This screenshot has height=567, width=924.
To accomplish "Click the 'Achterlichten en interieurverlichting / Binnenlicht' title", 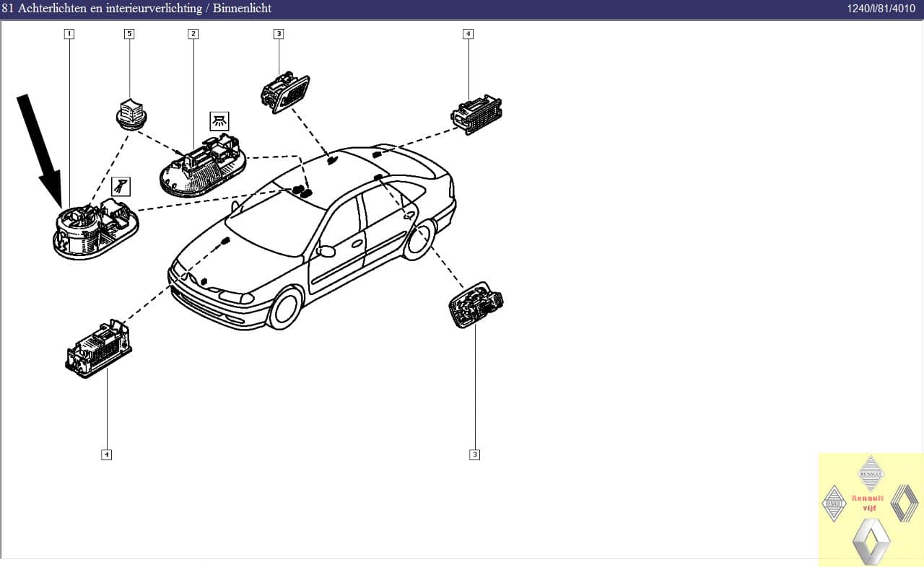I will coord(136,9).
